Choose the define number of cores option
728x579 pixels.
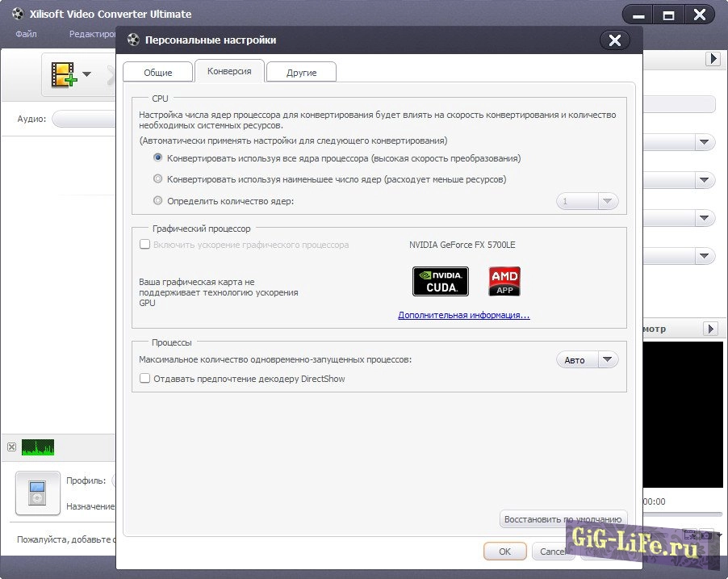[158, 201]
